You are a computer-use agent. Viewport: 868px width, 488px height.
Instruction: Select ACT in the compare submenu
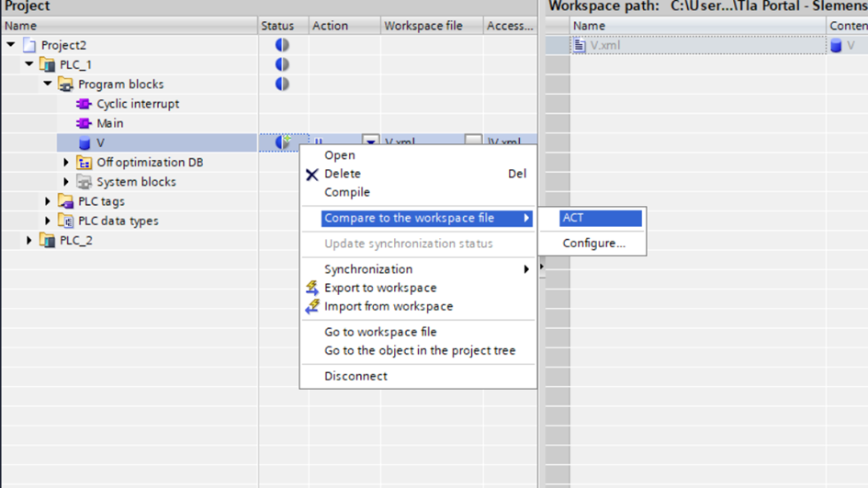coord(573,218)
